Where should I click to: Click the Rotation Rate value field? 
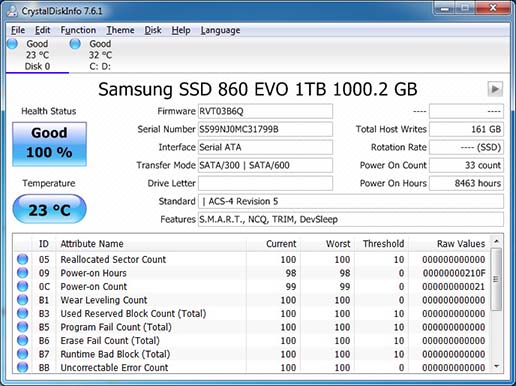coord(466,147)
